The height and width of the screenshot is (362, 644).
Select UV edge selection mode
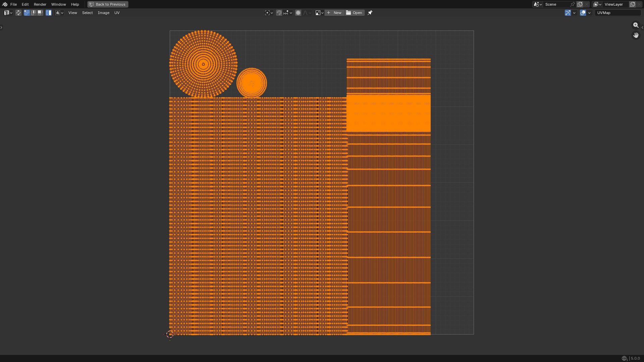(x=34, y=13)
